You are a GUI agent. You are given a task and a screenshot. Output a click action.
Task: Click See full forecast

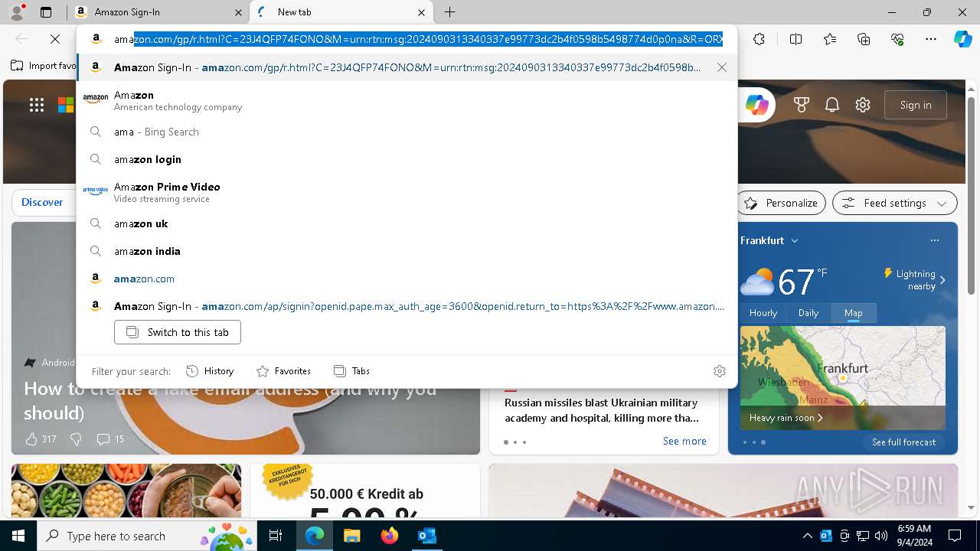tap(904, 442)
